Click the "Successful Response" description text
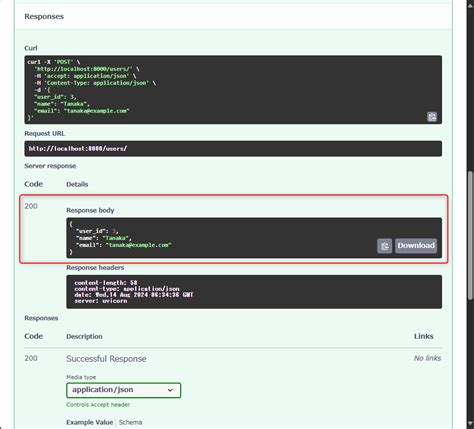This screenshot has height=429, width=474. pyautogui.click(x=106, y=359)
